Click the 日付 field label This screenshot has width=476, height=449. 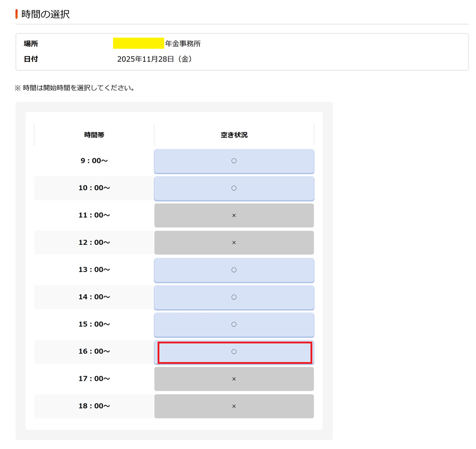[31, 59]
